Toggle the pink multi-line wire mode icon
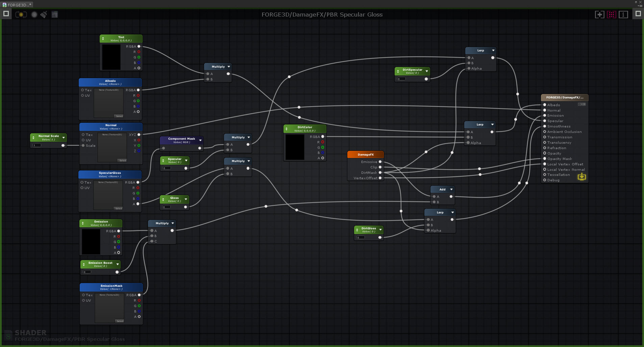644x347 pixels. (x=612, y=15)
